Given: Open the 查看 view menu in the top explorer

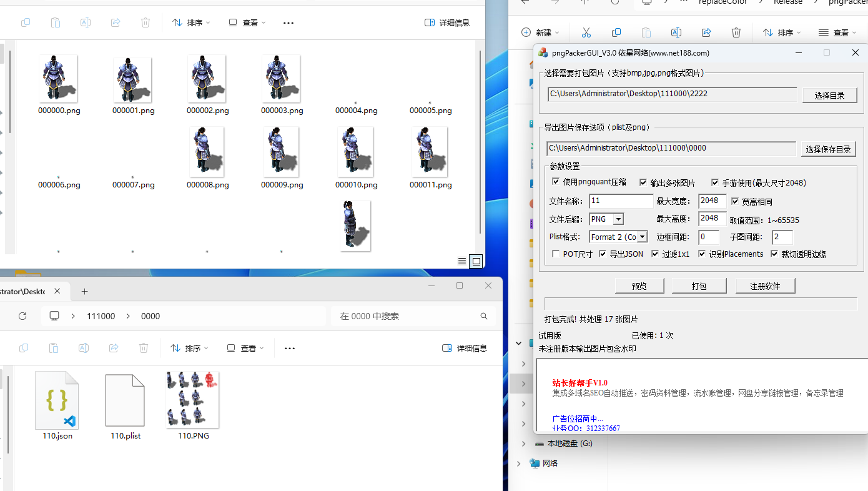Looking at the screenshot, I should [247, 22].
